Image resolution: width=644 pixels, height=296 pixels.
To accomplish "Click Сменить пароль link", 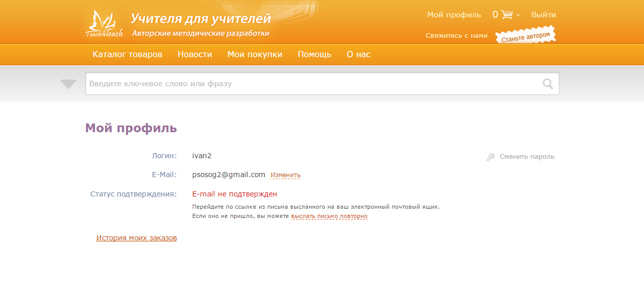I will (527, 157).
